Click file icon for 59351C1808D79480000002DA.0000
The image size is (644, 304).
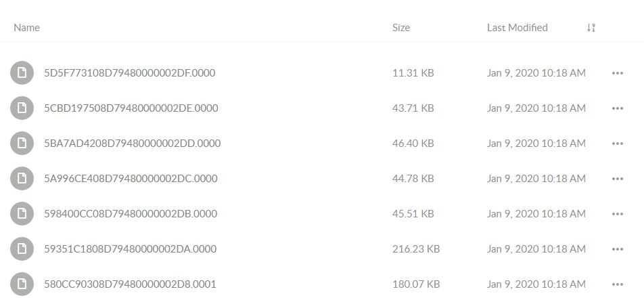22,249
